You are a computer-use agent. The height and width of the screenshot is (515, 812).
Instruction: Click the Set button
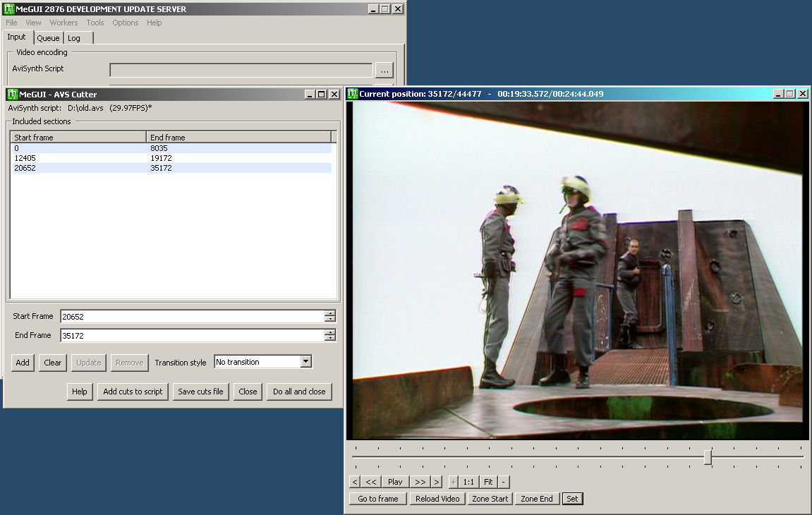click(572, 499)
